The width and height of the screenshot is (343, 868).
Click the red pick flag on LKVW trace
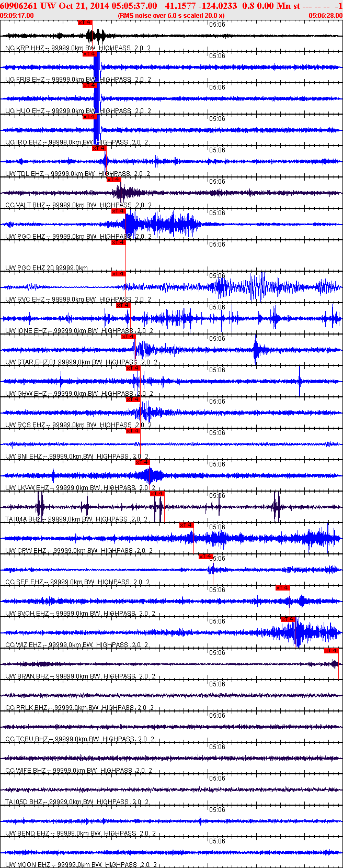tap(142, 462)
